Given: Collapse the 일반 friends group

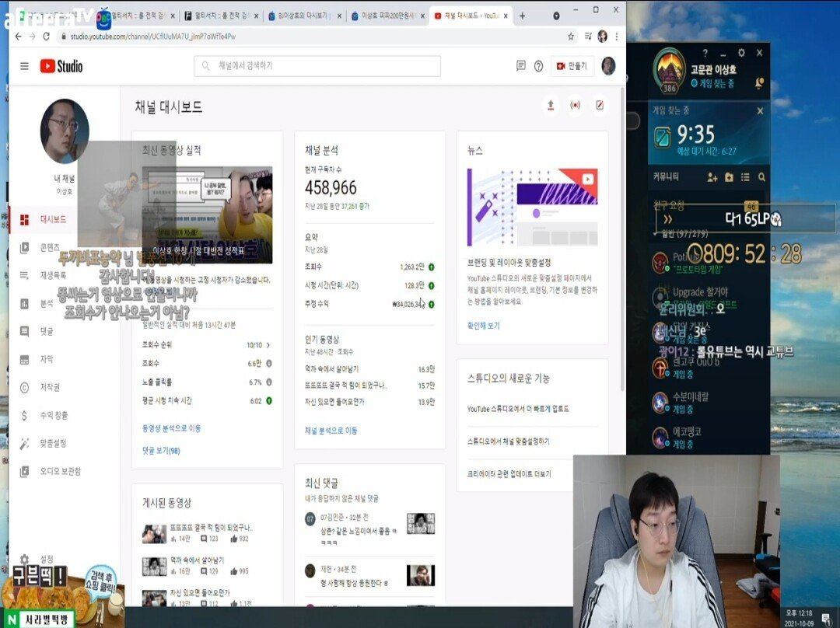Looking at the screenshot, I should [x=656, y=234].
